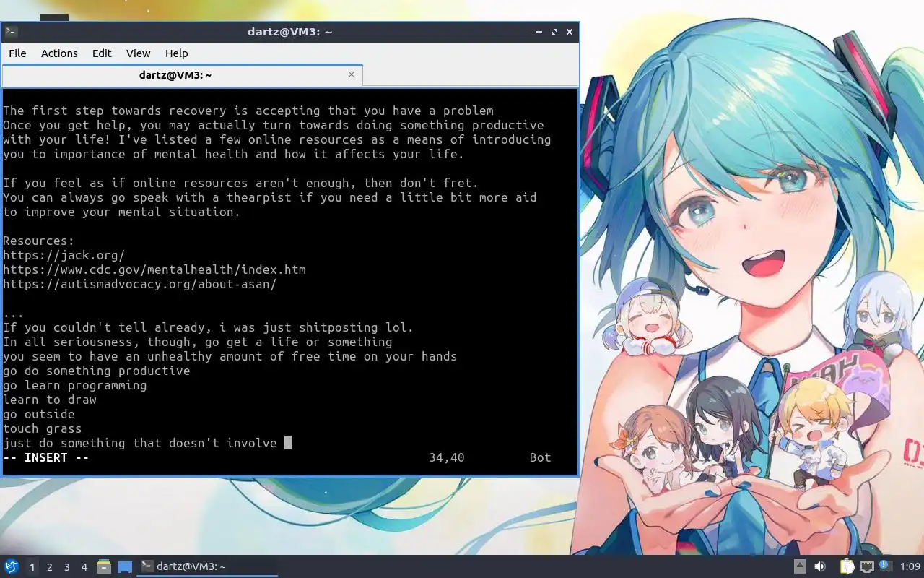Click the 'go outside' line

tap(39, 414)
